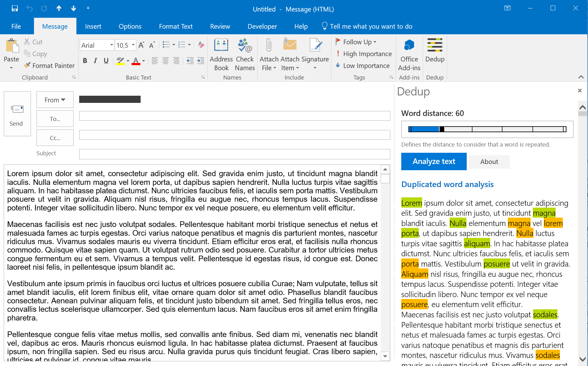Go to the previous item with the up arrow
The height and width of the screenshot is (366, 588).
point(59,8)
